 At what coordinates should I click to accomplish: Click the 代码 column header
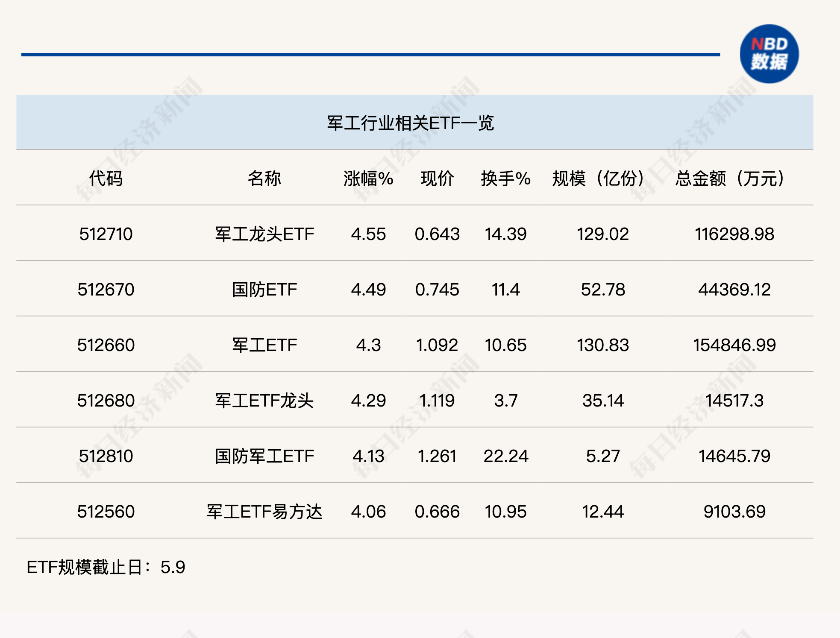(x=106, y=178)
